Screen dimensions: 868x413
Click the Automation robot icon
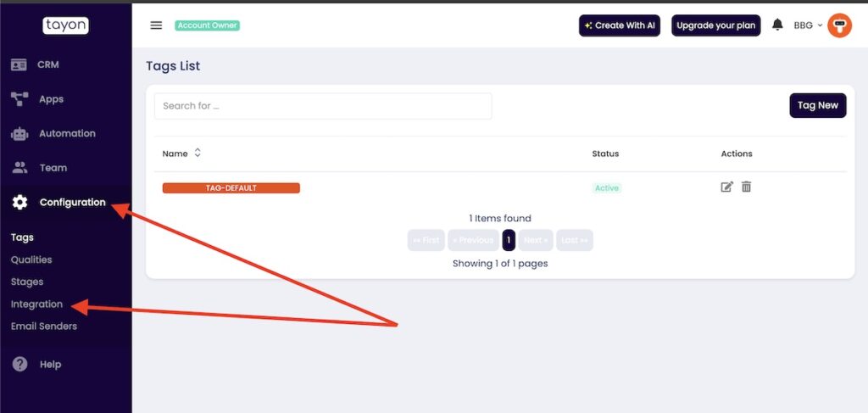[x=19, y=133]
